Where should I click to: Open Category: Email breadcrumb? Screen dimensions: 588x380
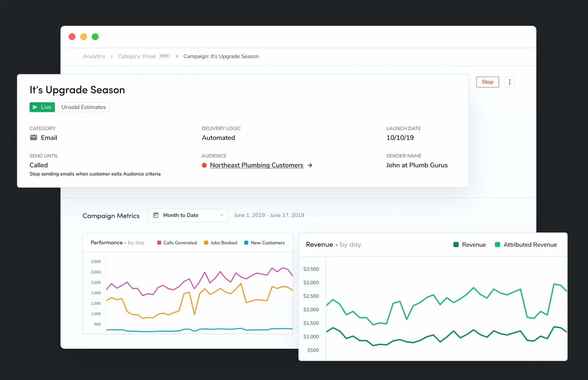point(137,56)
